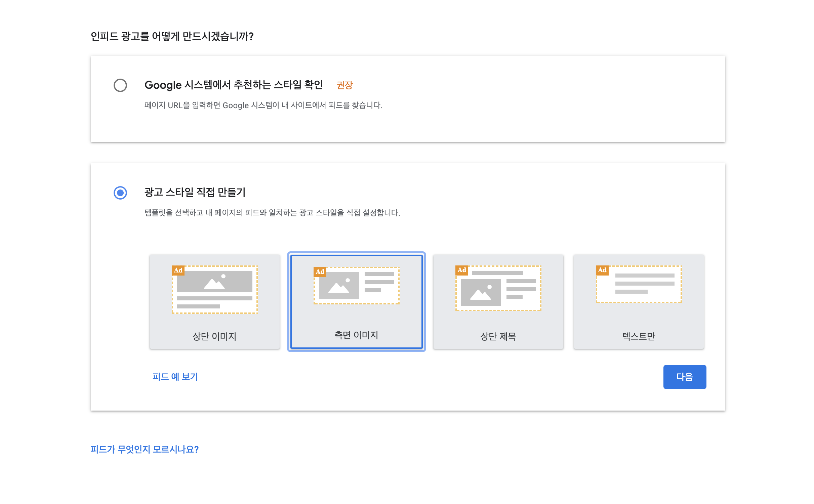814x504 pixels.
Task: Click the orange 권장 label
Action: (x=344, y=85)
